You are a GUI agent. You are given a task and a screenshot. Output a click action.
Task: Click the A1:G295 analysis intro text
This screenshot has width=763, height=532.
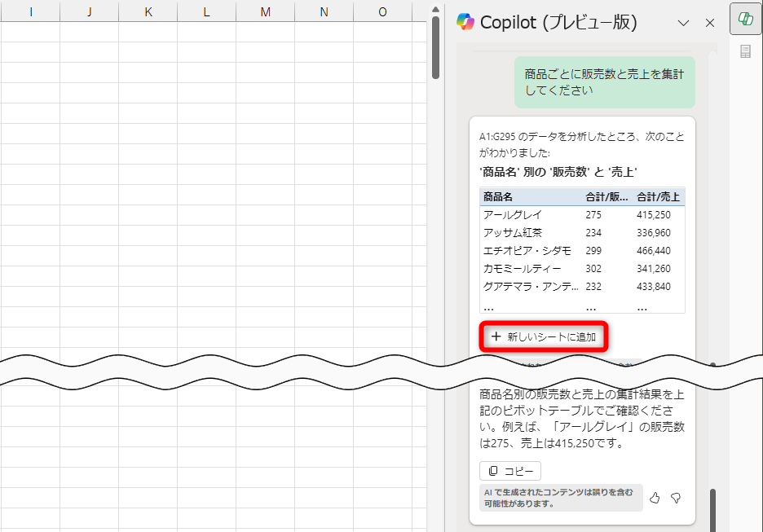[582, 144]
